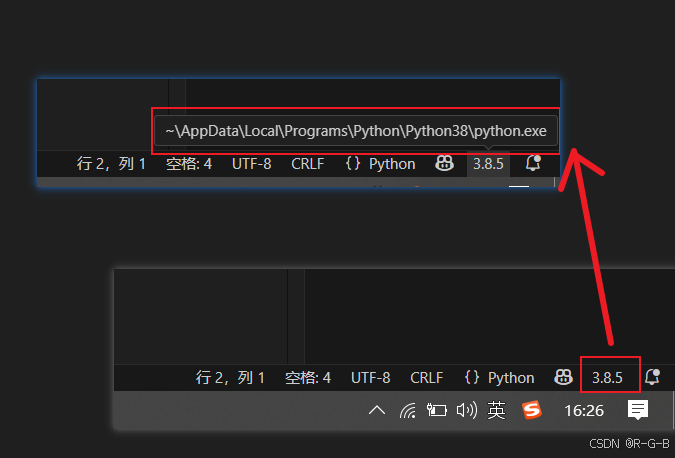Image resolution: width=675 pixels, height=458 pixels.
Task: Open the notifications bell in the status bar beneath the interpreter tooltip
Action: coord(533,163)
